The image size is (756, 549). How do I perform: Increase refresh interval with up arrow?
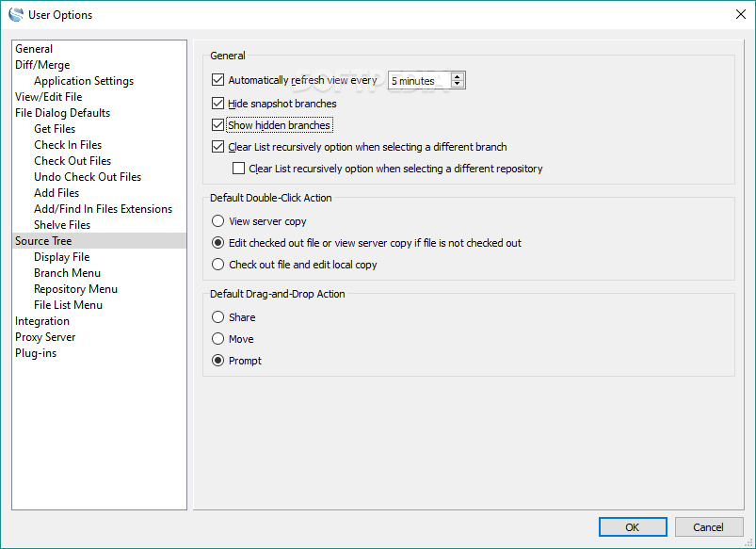click(458, 76)
